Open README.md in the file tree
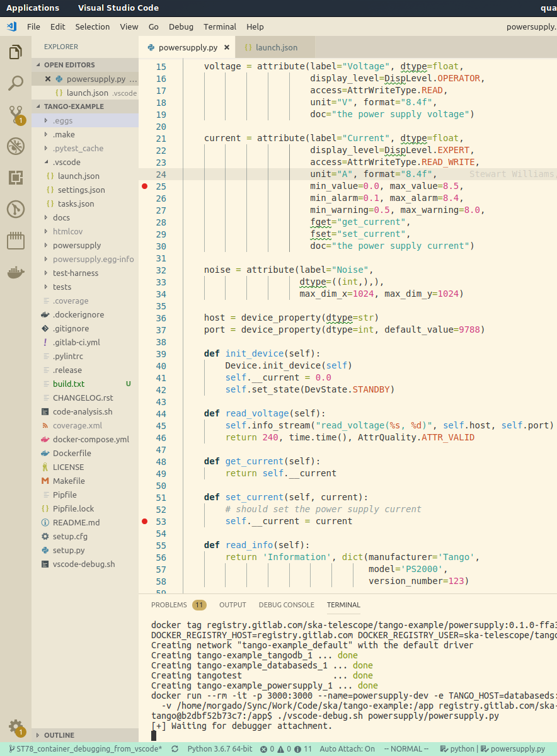The height and width of the screenshot is (756, 557). tap(85, 522)
